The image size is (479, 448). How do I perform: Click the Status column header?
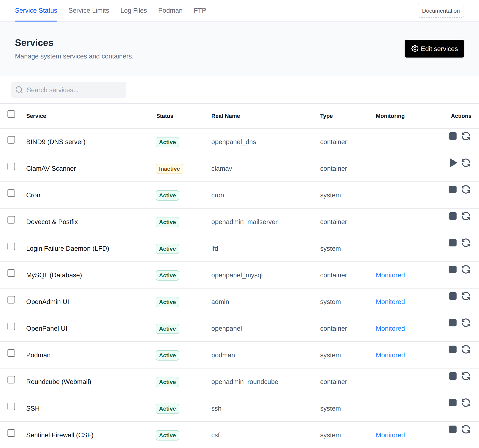pyautogui.click(x=165, y=116)
